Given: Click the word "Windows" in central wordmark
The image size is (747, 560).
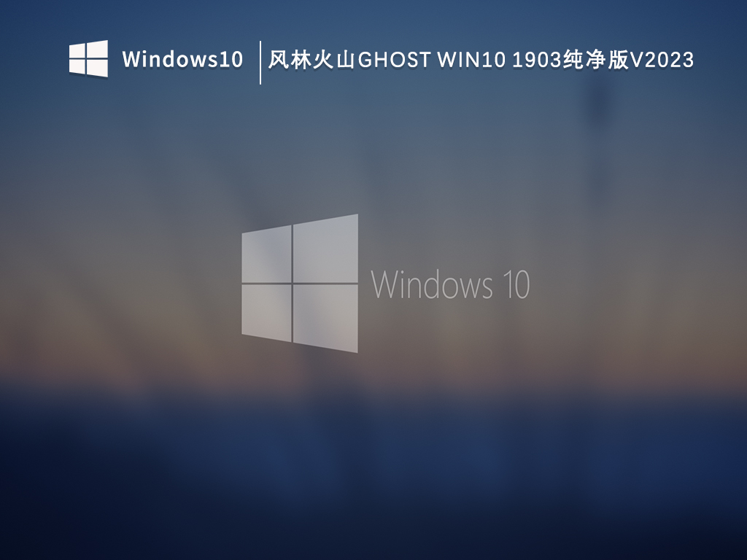Looking at the screenshot, I should tap(428, 284).
